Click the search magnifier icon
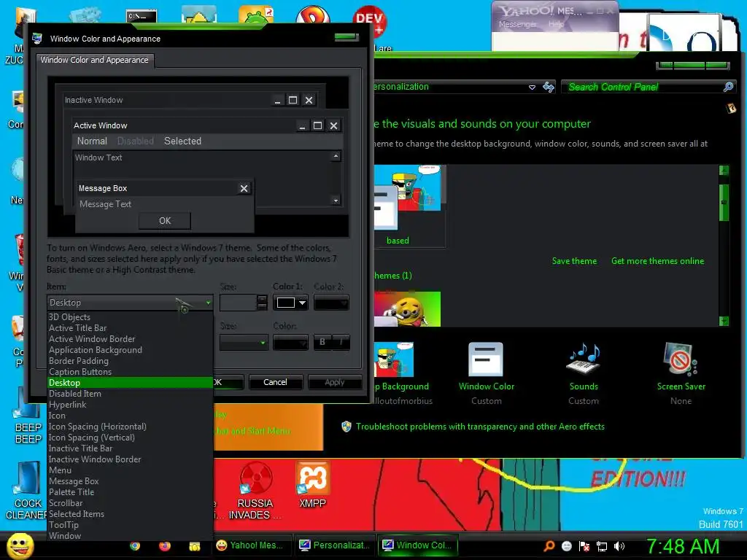Screen dimensions: 747x560 click(x=729, y=87)
